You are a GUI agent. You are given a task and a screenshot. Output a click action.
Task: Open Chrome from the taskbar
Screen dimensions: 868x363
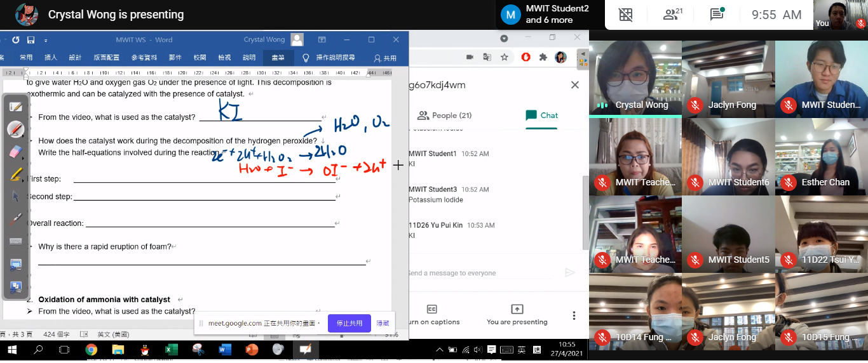[x=92, y=350]
